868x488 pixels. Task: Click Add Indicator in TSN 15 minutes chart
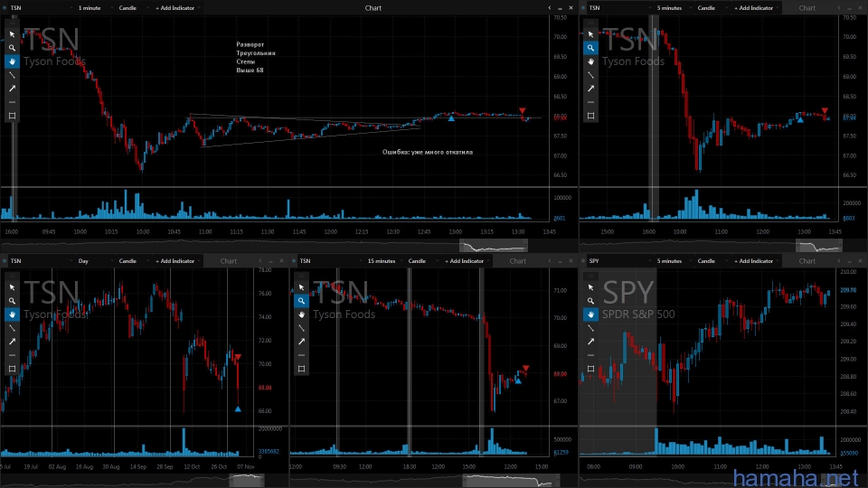click(x=467, y=261)
